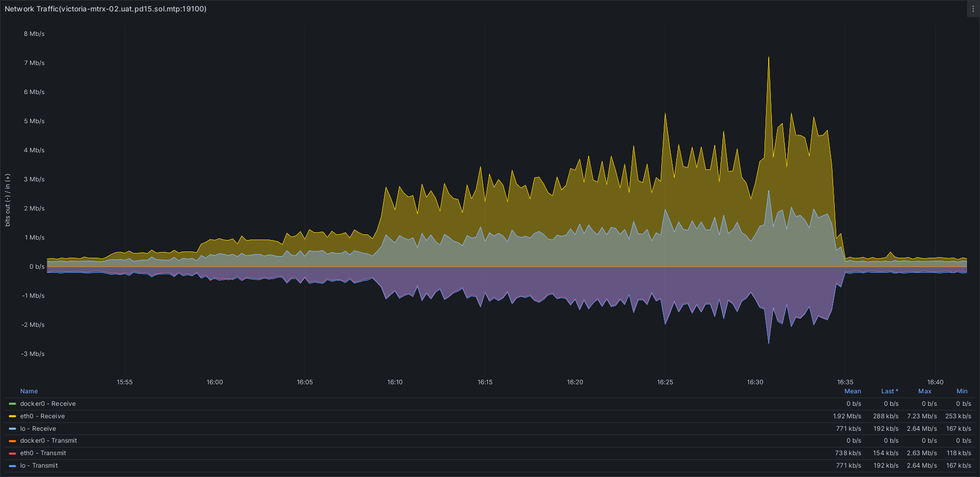
Task: Open the red eth0 - Transmit color swatch
Action: click(12, 454)
